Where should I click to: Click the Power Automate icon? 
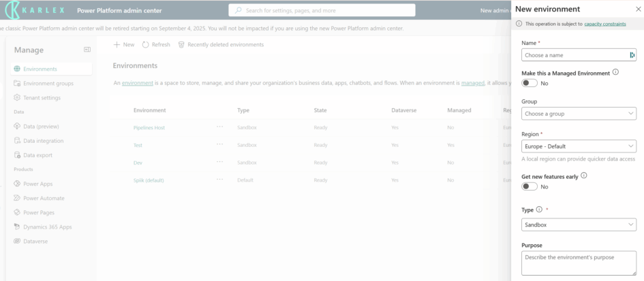(x=17, y=198)
